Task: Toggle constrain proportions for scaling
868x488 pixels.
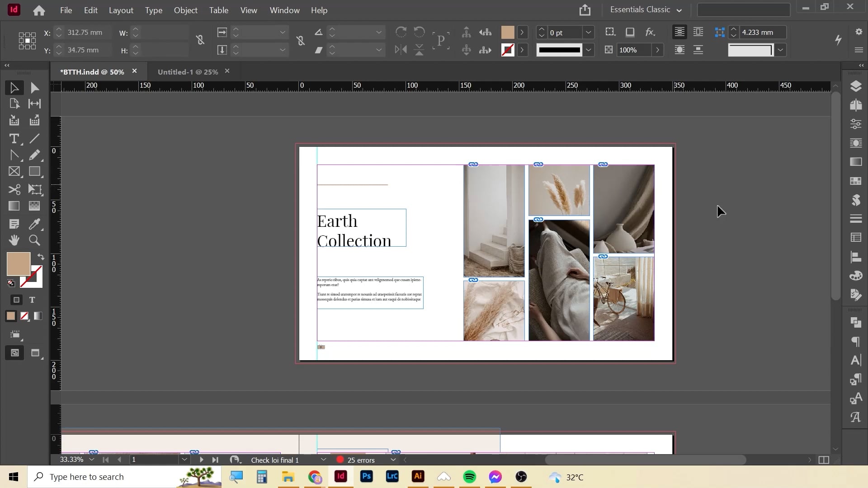Action: click(x=300, y=41)
